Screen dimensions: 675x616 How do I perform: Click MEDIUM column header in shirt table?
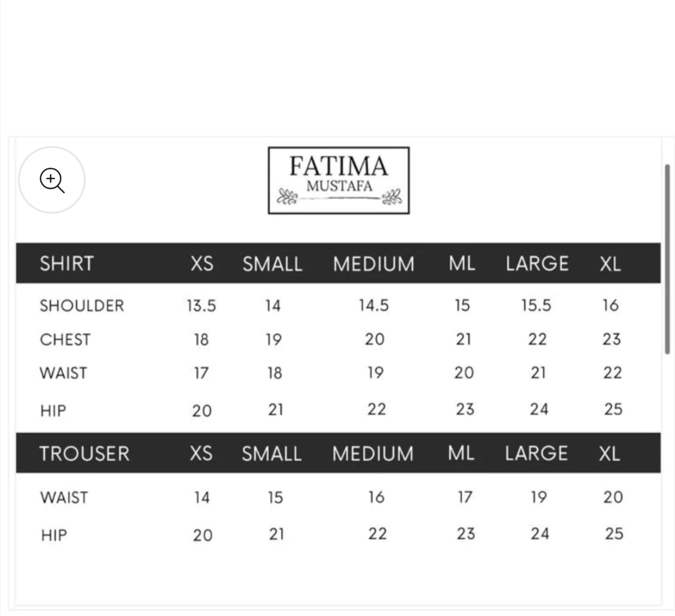[x=374, y=264]
